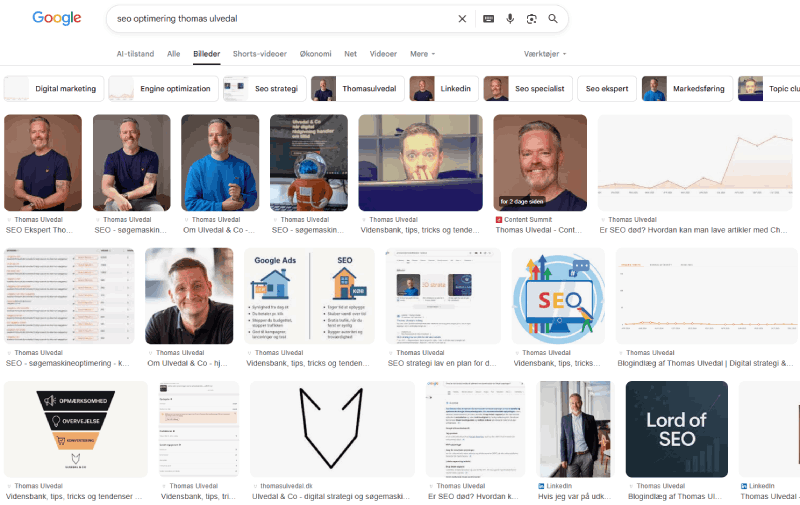The width and height of the screenshot is (800, 505).
Task: Open the Økonomi tab
Action: pos(315,54)
